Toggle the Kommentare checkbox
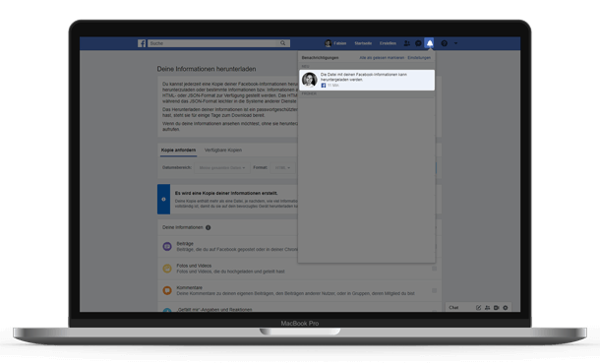The height and width of the screenshot is (364, 600). (435, 290)
